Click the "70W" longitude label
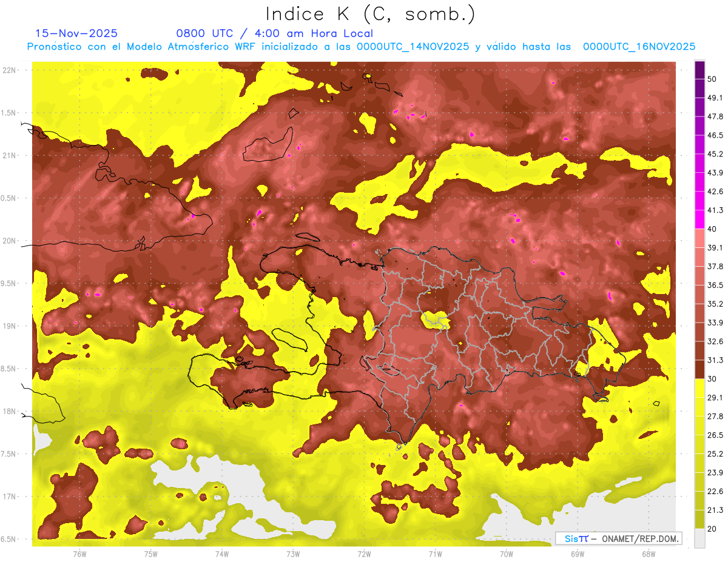This screenshot has height=562, width=728. pos(507,554)
